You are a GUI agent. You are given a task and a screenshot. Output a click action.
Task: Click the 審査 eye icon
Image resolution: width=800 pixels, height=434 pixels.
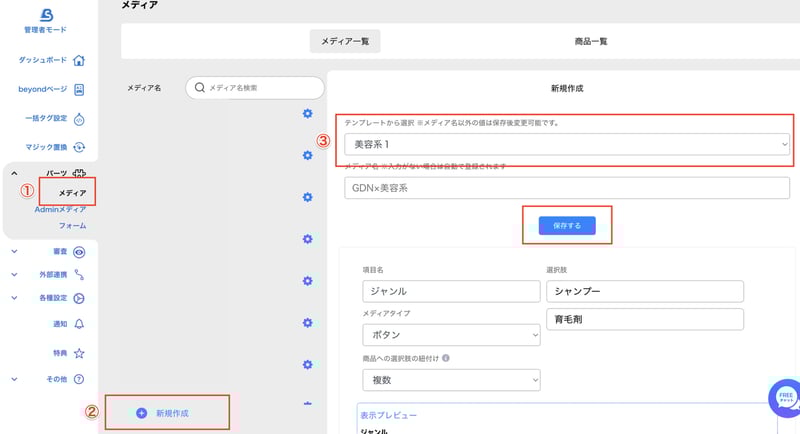coord(79,252)
